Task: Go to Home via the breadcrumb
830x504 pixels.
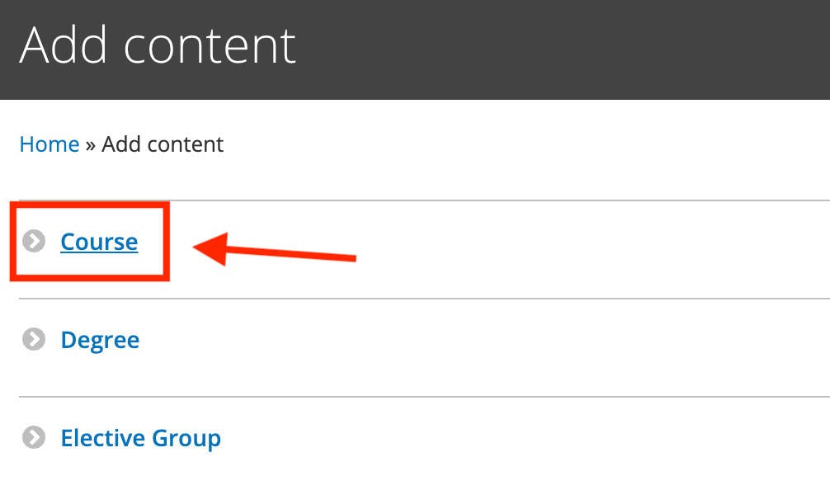Action: click(50, 144)
